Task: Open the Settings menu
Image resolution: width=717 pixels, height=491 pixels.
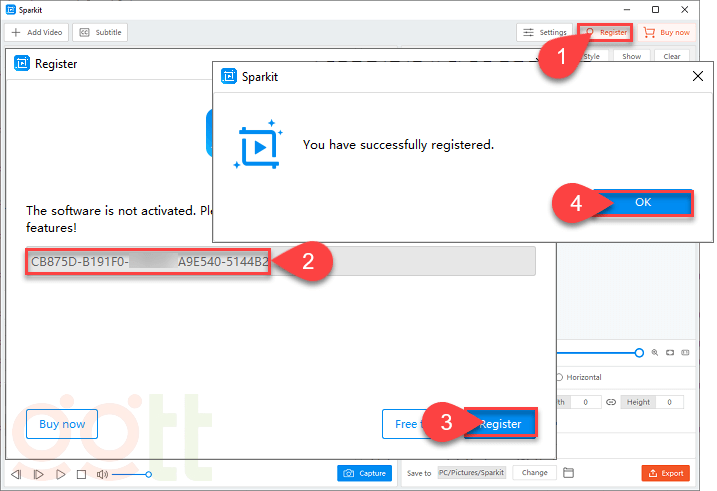Action: [544, 32]
